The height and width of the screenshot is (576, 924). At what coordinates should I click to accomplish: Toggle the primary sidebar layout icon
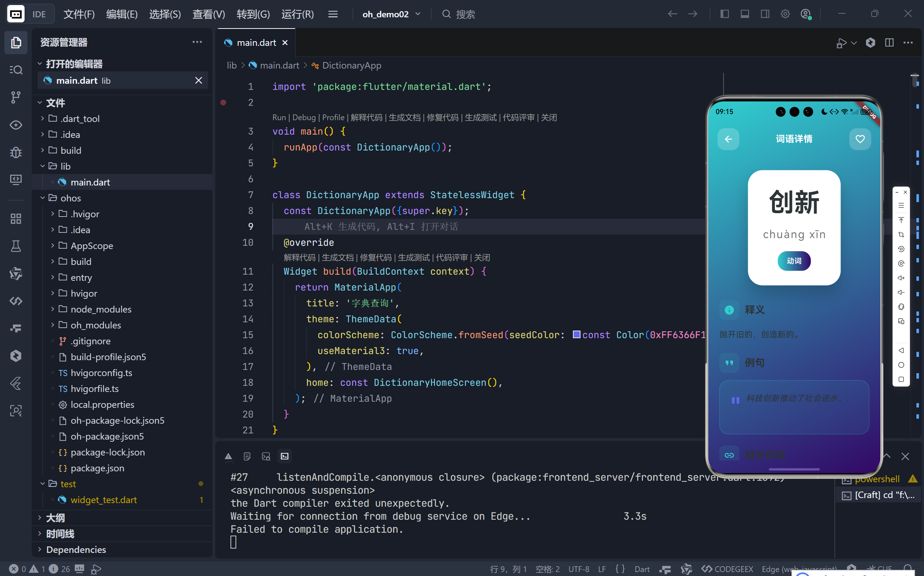pos(725,14)
